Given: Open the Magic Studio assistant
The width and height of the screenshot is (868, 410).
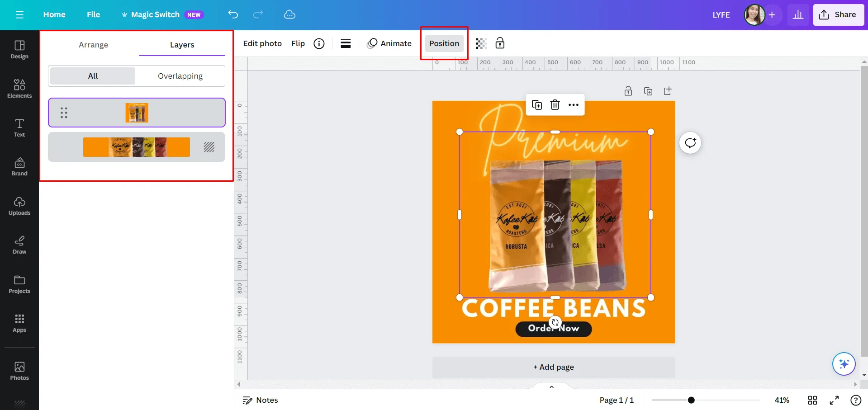Looking at the screenshot, I should tap(843, 364).
